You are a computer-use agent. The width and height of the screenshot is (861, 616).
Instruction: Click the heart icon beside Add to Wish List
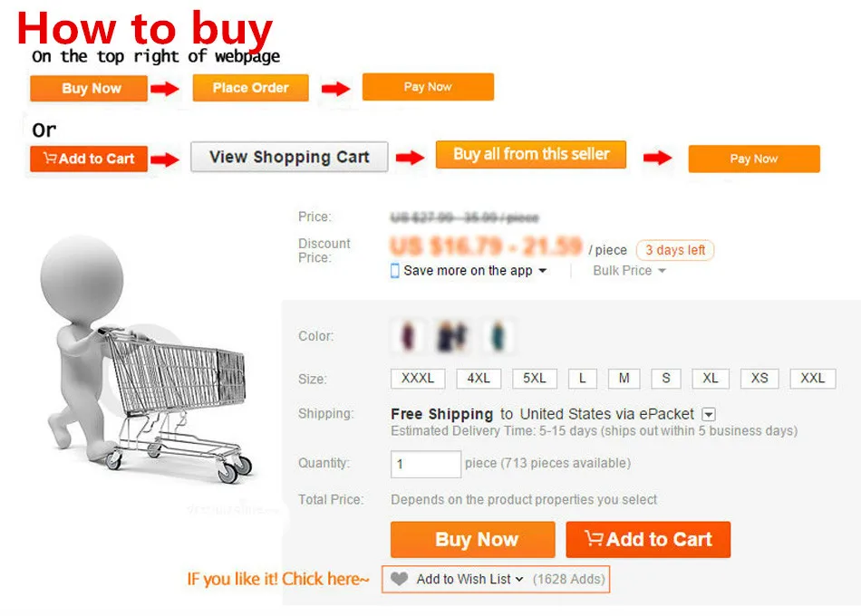tap(399, 579)
